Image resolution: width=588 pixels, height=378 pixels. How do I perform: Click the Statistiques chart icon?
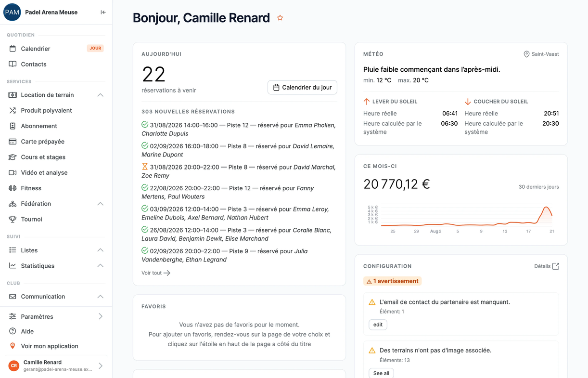click(13, 266)
